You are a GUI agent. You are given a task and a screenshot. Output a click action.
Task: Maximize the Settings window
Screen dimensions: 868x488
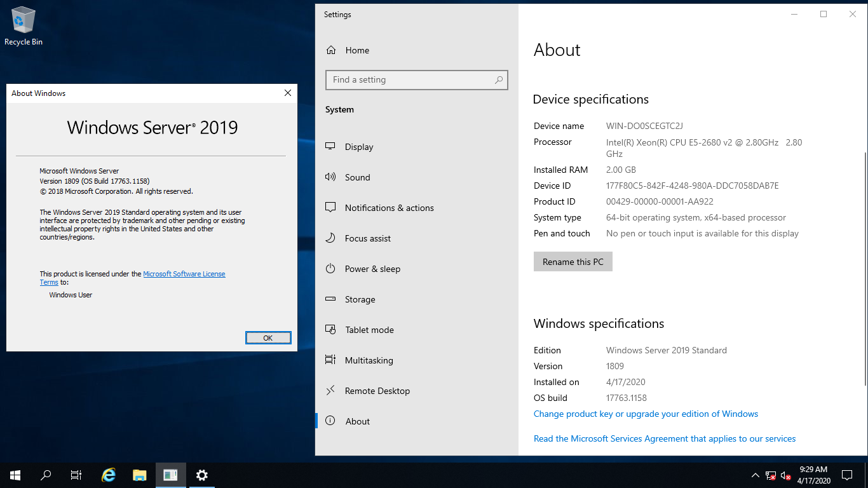click(824, 14)
